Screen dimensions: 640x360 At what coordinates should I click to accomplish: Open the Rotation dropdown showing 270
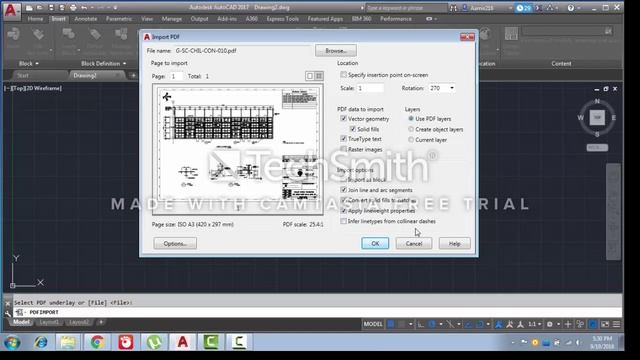click(x=442, y=88)
